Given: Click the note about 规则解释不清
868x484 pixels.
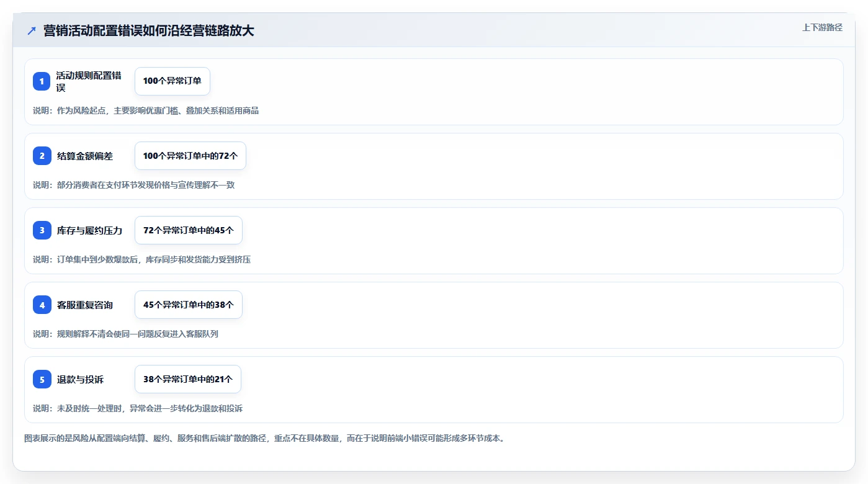Looking at the screenshot, I should point(125,334).
